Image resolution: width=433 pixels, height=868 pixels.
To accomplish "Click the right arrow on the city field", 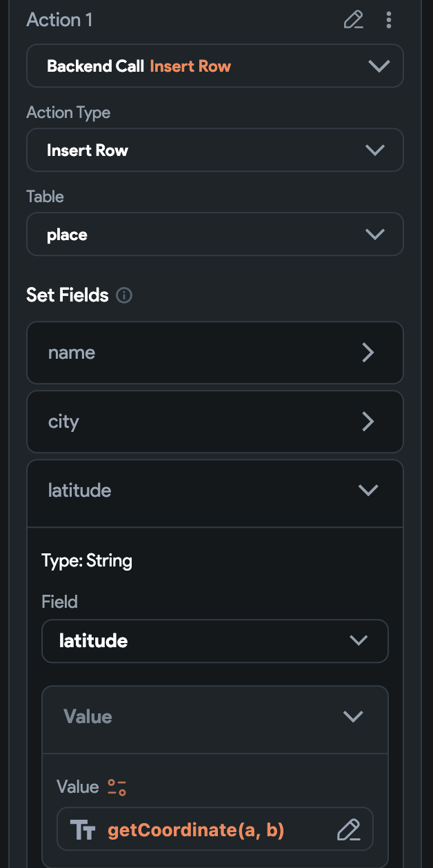I will click(368, 422).
